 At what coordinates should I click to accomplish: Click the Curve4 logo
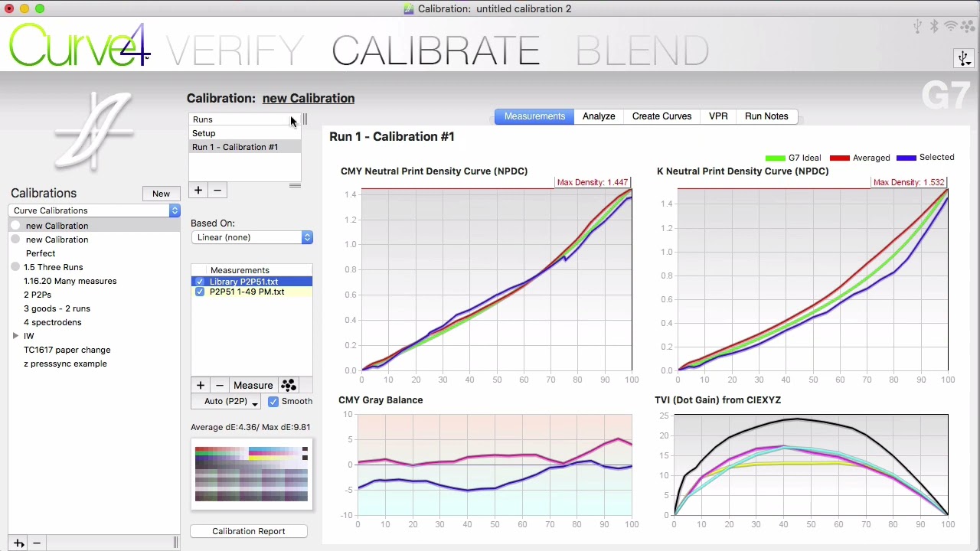pos(79,46)
